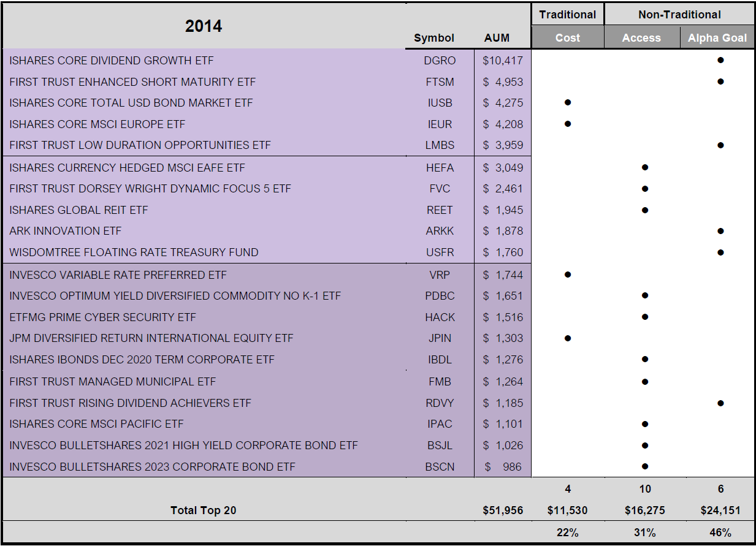756x546 pixels.
Task: Select the "USFR" ticker symbol
Action: pos(440,252)
